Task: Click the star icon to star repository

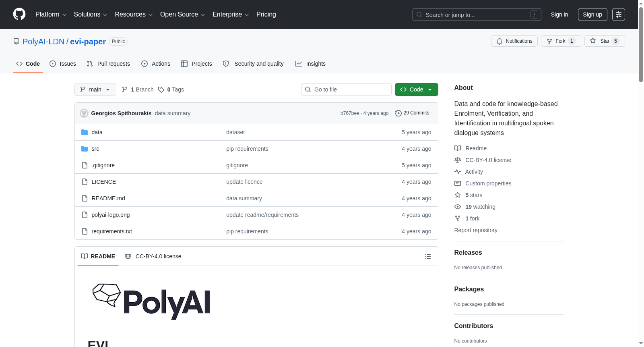Action: (x=593, y=41)
